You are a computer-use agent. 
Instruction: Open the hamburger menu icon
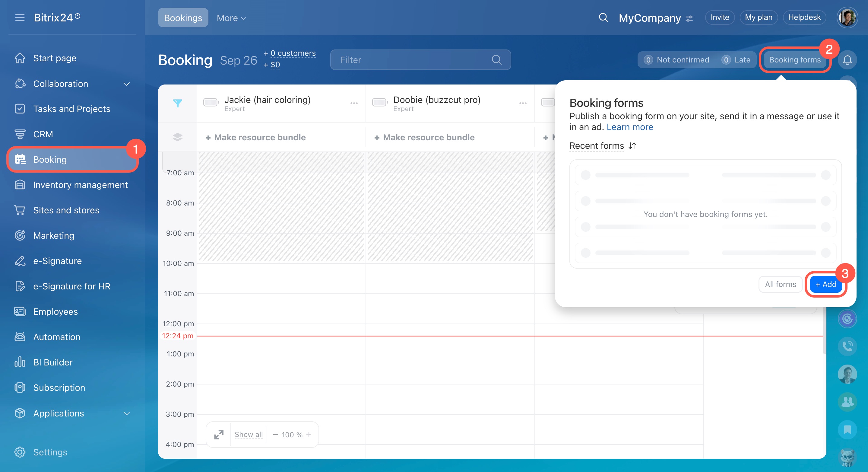(20, 18)
